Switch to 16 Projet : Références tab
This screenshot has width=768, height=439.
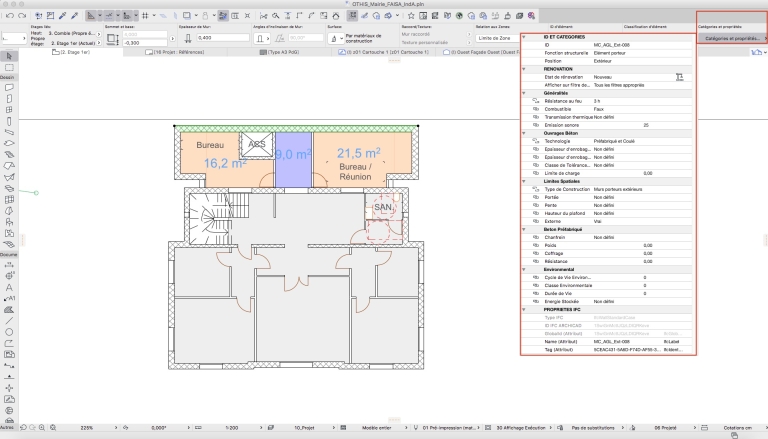(175, 52)
